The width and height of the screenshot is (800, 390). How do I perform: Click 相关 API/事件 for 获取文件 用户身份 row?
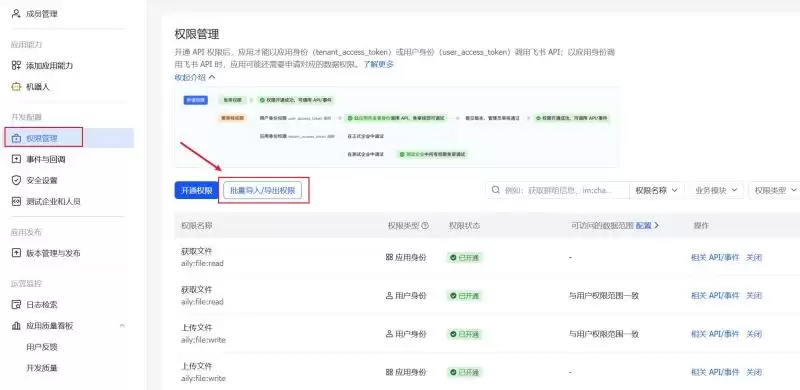tap(715, 296)
